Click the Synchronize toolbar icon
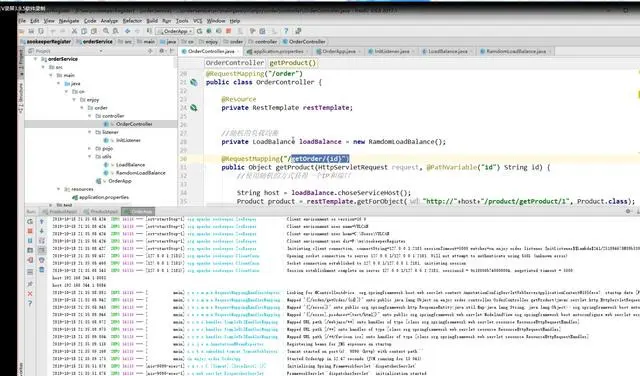 pos(41,31)
